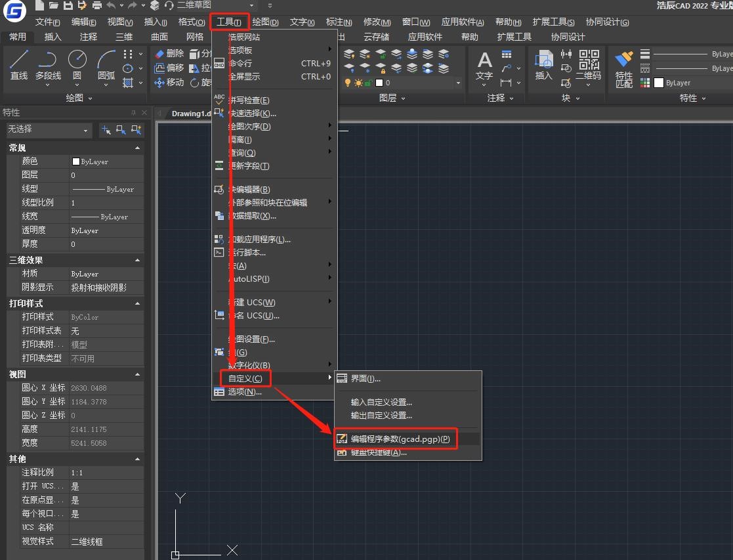733x560 pixels.
Task: Click the ByLayer color swatch in 特性 ribbon
Action: [x=659, y=83]
